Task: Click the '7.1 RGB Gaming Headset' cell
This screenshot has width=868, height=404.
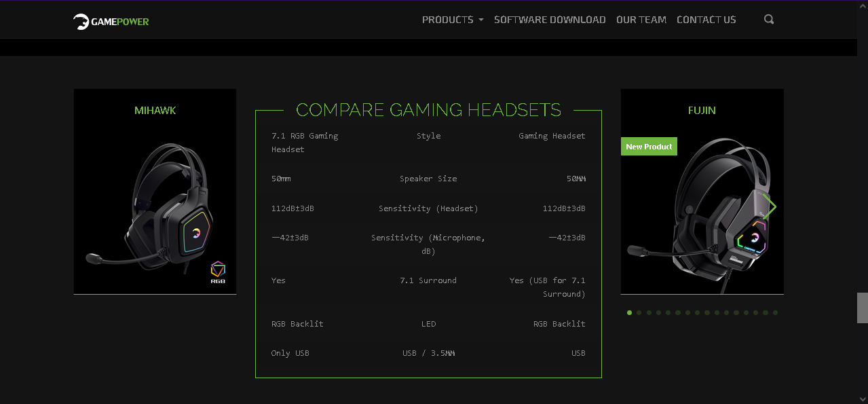Action: tap(305, 143)
